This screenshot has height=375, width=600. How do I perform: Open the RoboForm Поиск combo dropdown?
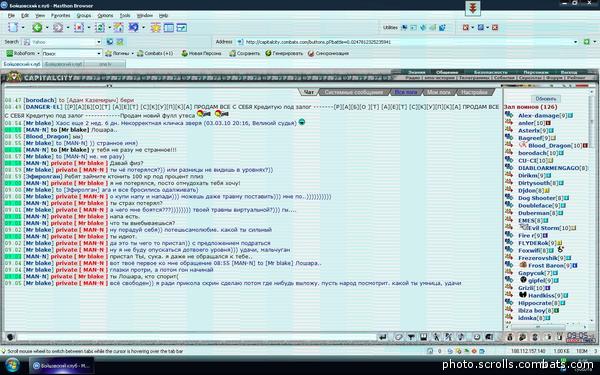[x=99, y=53]
